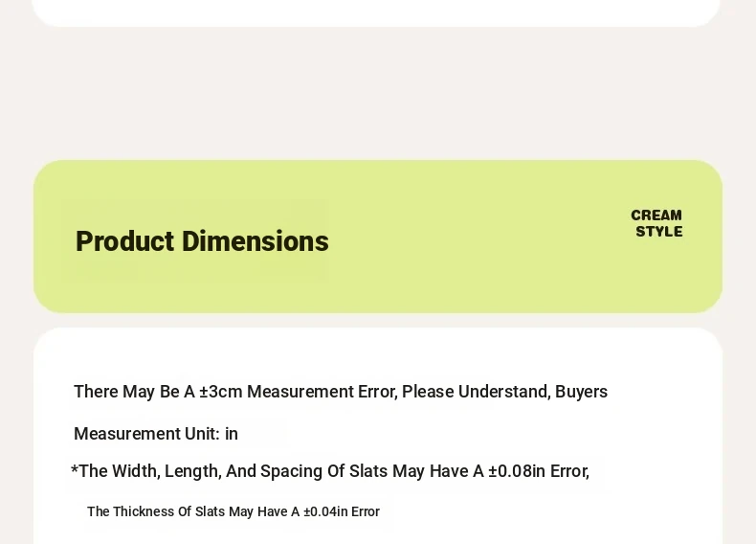Click the Product Dimensions heading

coord(202,241)
